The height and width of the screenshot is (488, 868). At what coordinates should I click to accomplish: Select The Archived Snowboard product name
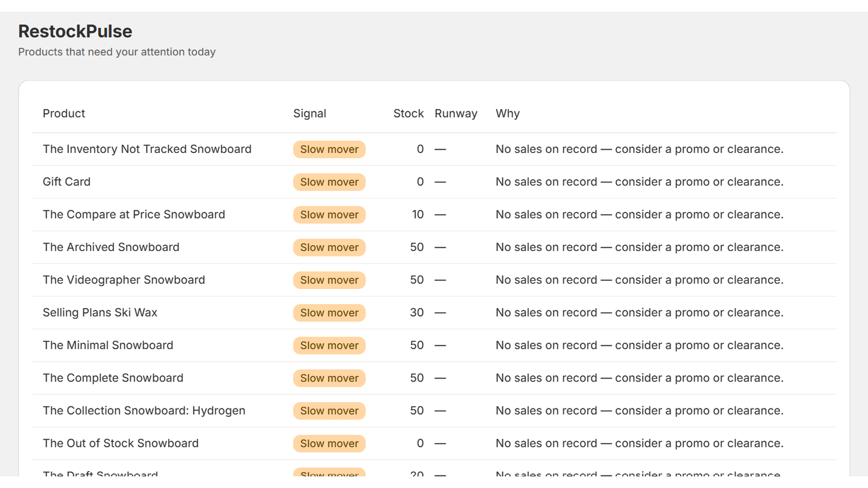click(x=111, y=247)
